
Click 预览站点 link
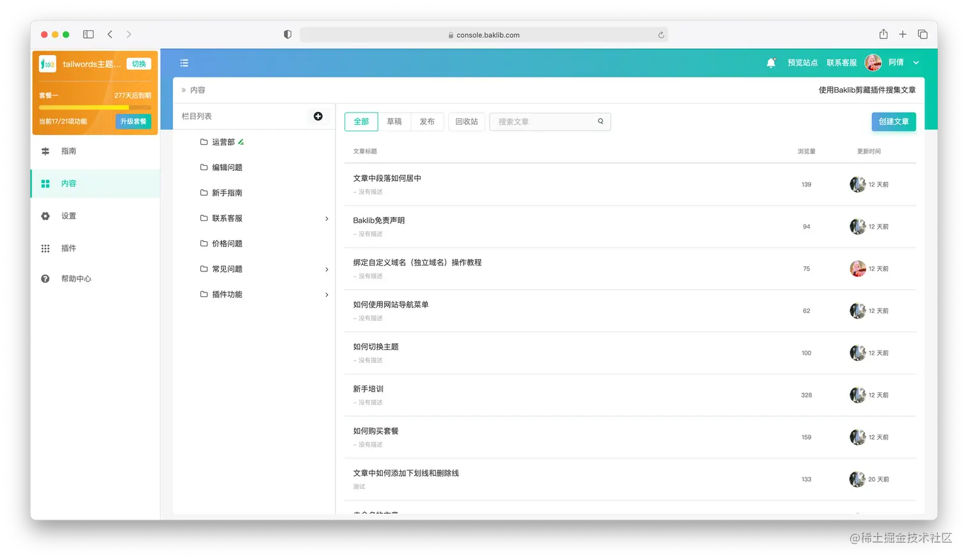(x=802, y=63)
